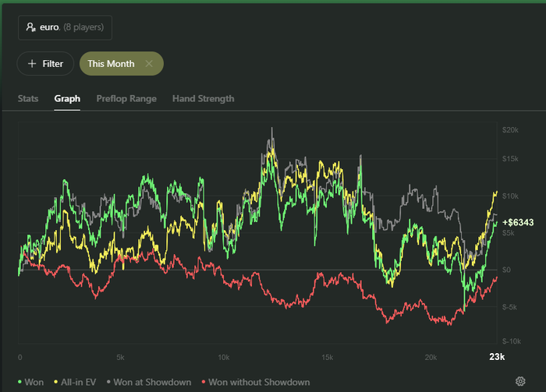546x392 pixels.
Task: Click the Filter button
Action: pyautogui.click(x=46, y=64)
